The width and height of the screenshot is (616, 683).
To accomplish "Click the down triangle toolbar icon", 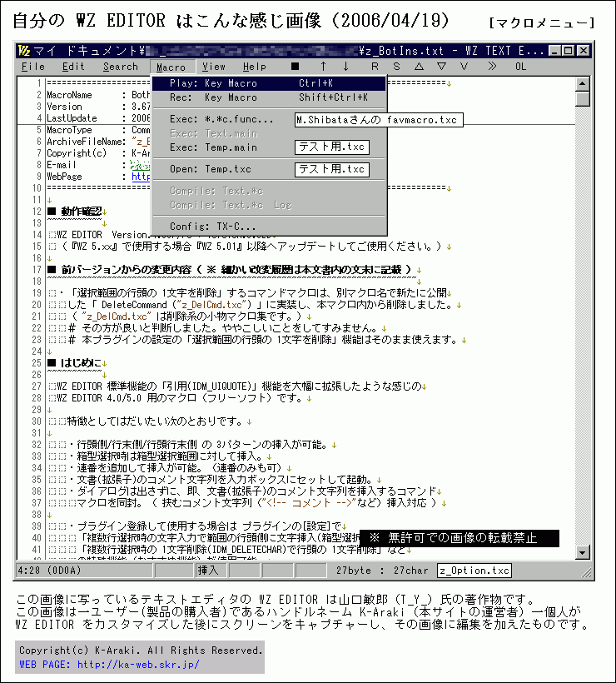I will pos(441,67).
